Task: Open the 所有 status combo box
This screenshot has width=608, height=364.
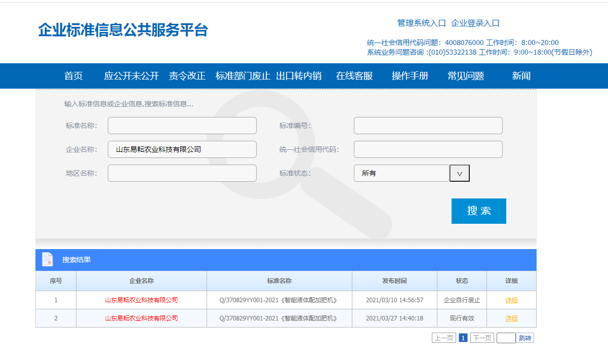Action: click(401, 173)
